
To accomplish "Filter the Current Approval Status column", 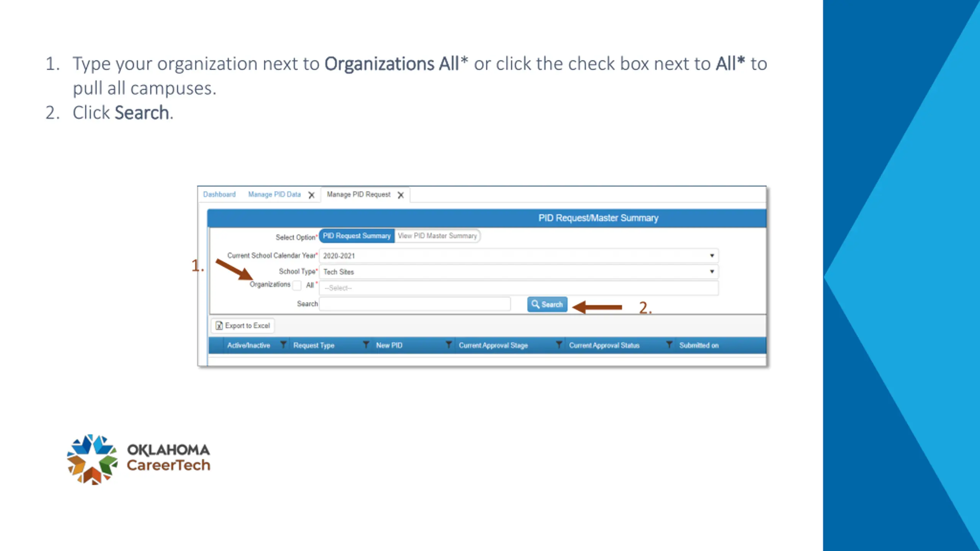I will pos(669,345).
